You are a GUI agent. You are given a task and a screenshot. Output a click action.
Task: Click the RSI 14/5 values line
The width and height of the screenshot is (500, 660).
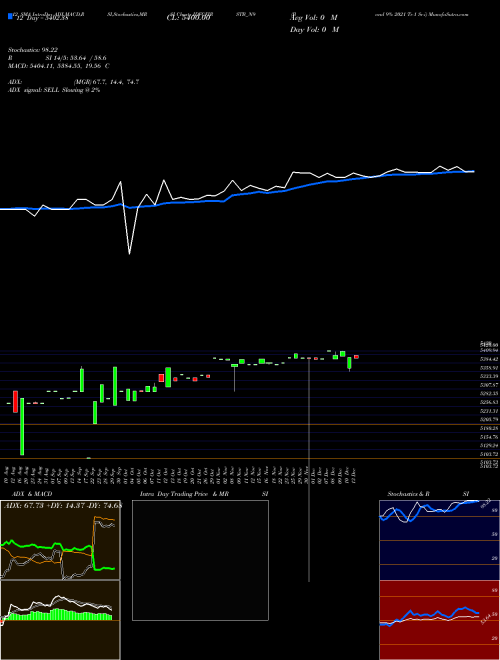point(57,58)
